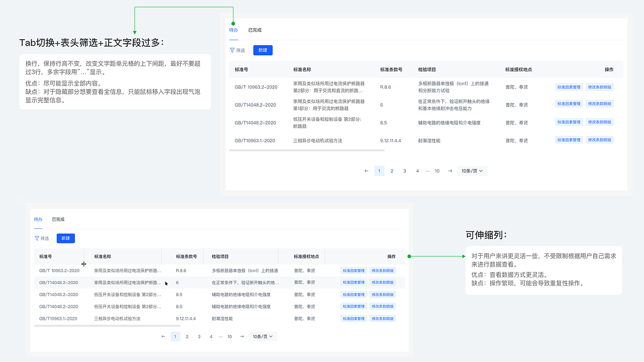Click 检验项目 column header in lower table
Viewport: 644px width, 362px height.
[x=220, y=256]
